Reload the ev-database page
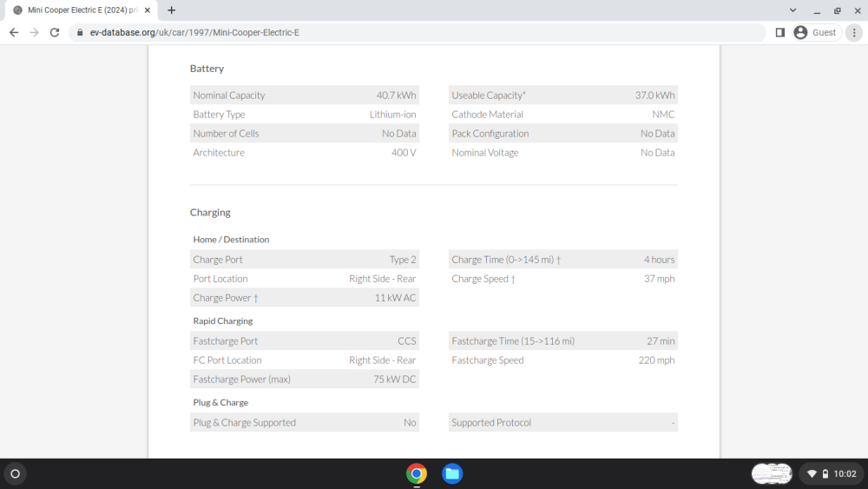The height and width of the screenshot is (489, 868). [54, 33]
